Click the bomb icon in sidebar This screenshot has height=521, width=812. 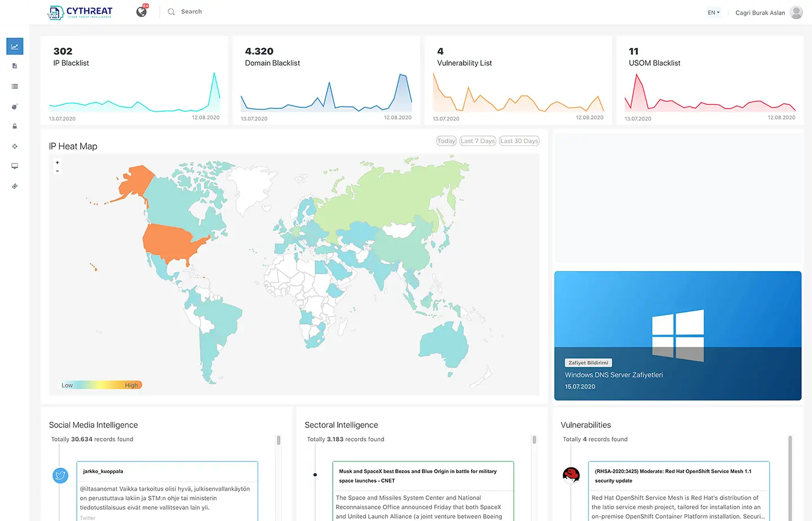(x=15, y=107)
